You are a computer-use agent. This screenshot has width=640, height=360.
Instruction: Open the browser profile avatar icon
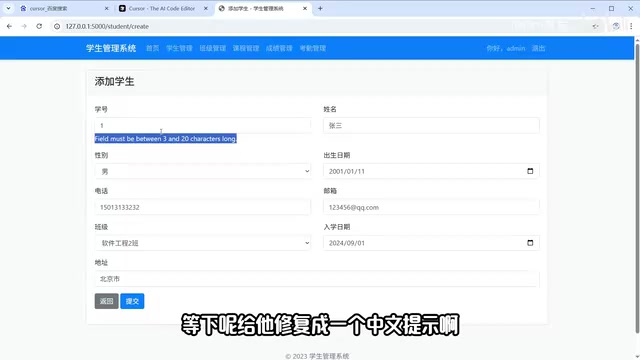616,26
